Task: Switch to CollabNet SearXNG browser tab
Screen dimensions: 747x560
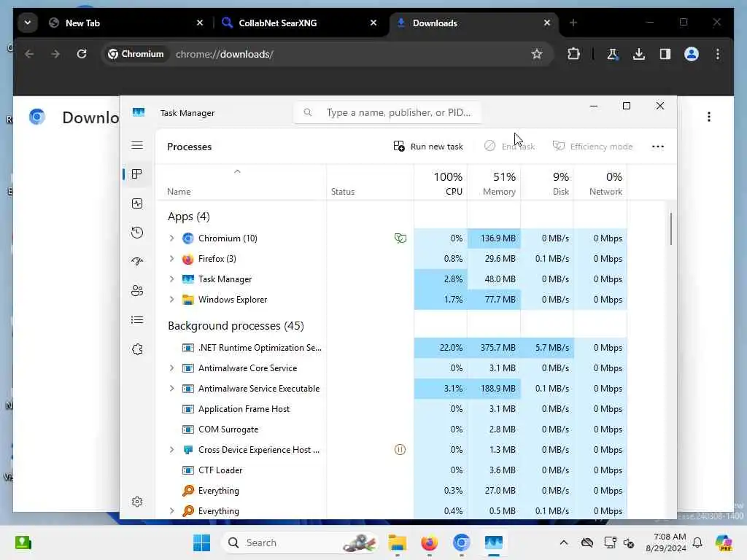Action: pyautogui.click(x=300, y=23)
